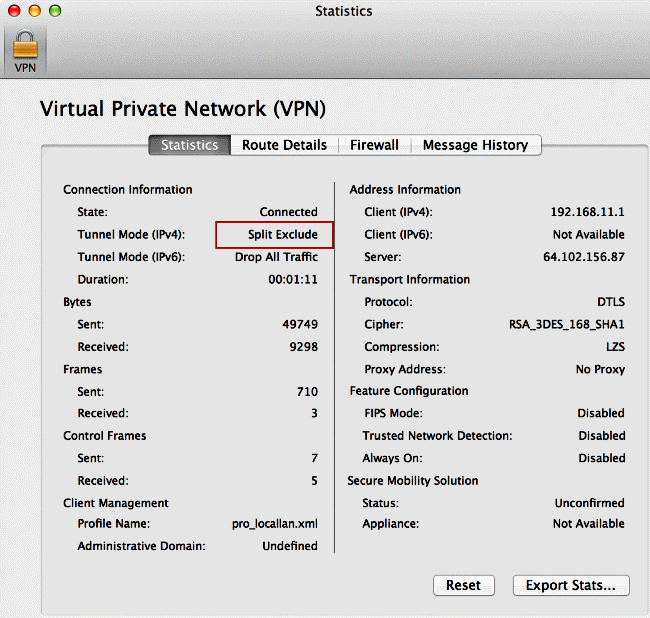Select the profile name pro_locallan.xml
This screenshot has width=650, height=618.
275,524
